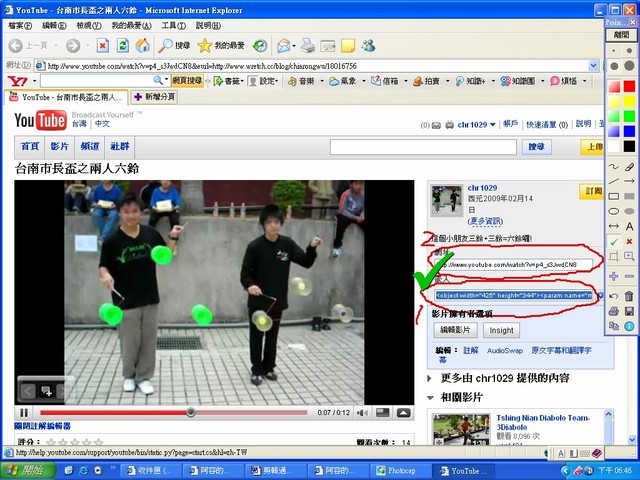Open the 工具(T) menu

coord(173,26)
